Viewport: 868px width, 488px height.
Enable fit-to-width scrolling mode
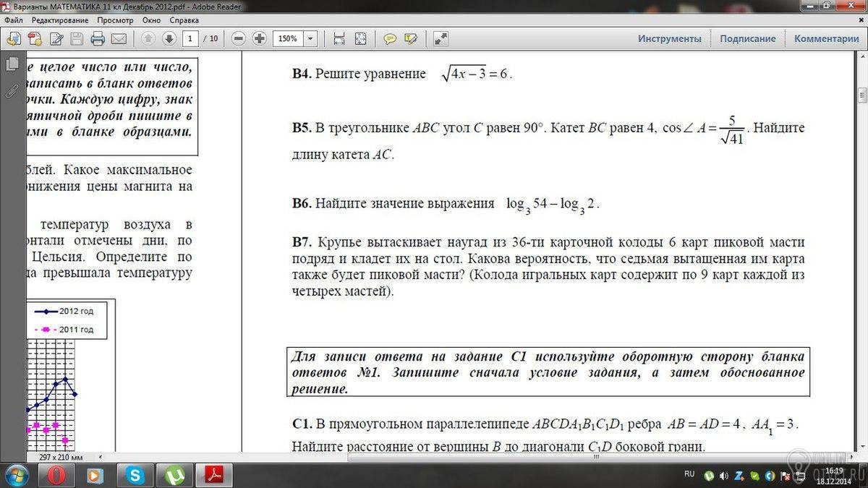click(x=339, y=38)
